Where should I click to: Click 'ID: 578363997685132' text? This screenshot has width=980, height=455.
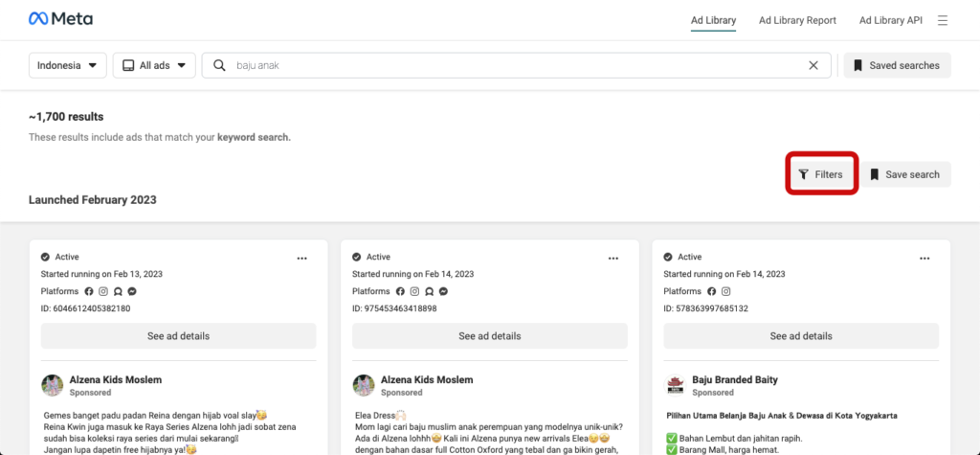(x=705, y=308)
